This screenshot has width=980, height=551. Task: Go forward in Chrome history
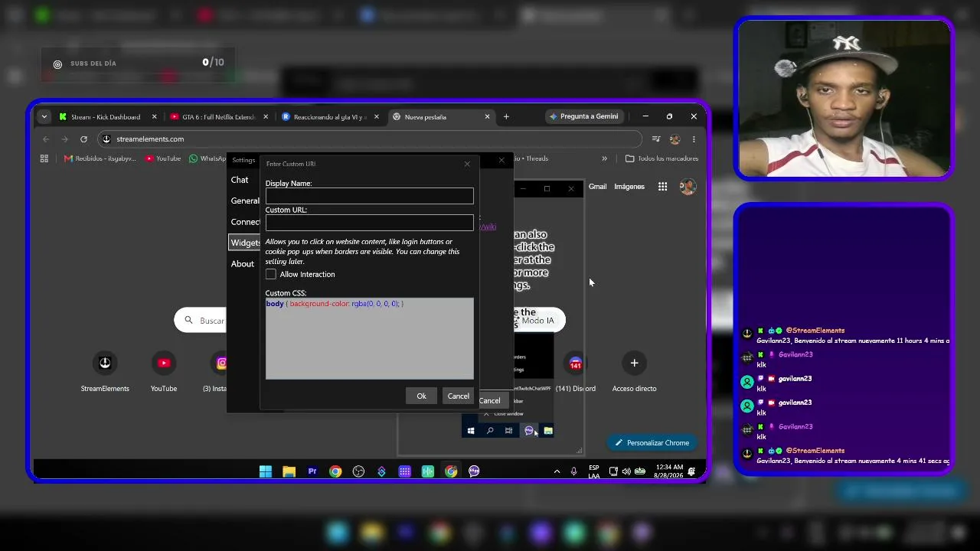coord(64,139)
